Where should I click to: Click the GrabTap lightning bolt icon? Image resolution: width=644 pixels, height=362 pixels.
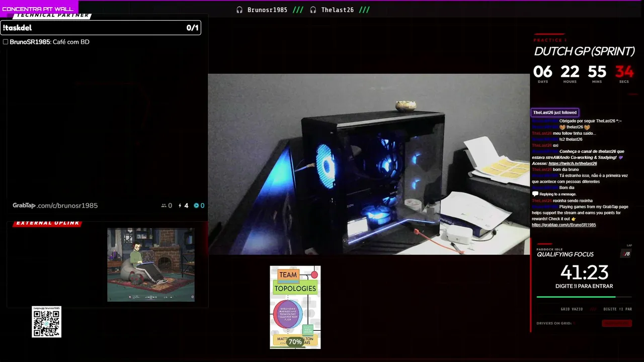point(180,206)
